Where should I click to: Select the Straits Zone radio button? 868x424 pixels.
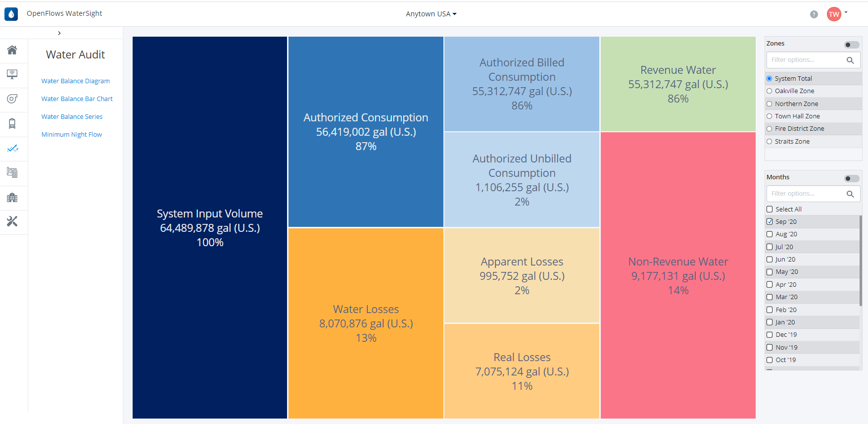(x=770, y=142)
